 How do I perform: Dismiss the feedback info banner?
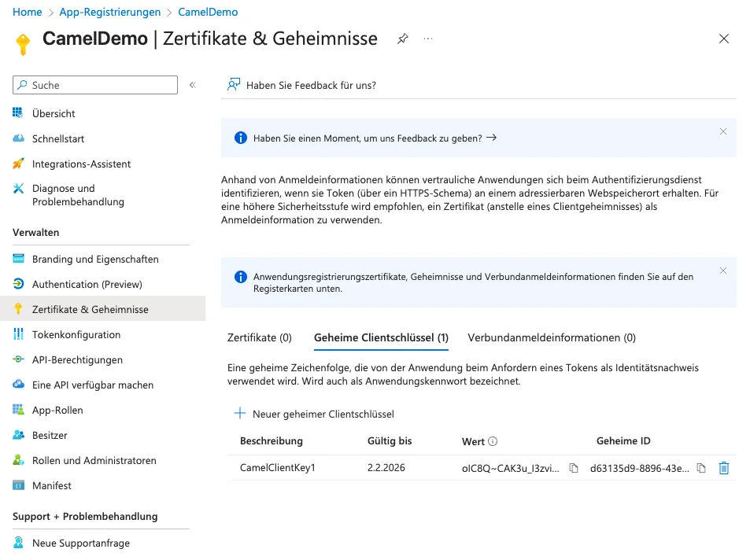[722, 131]
